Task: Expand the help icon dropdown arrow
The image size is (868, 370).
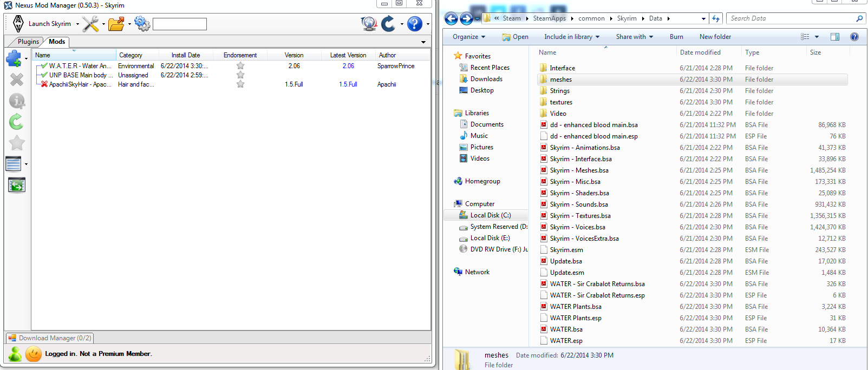Action: tap(428, 24)
